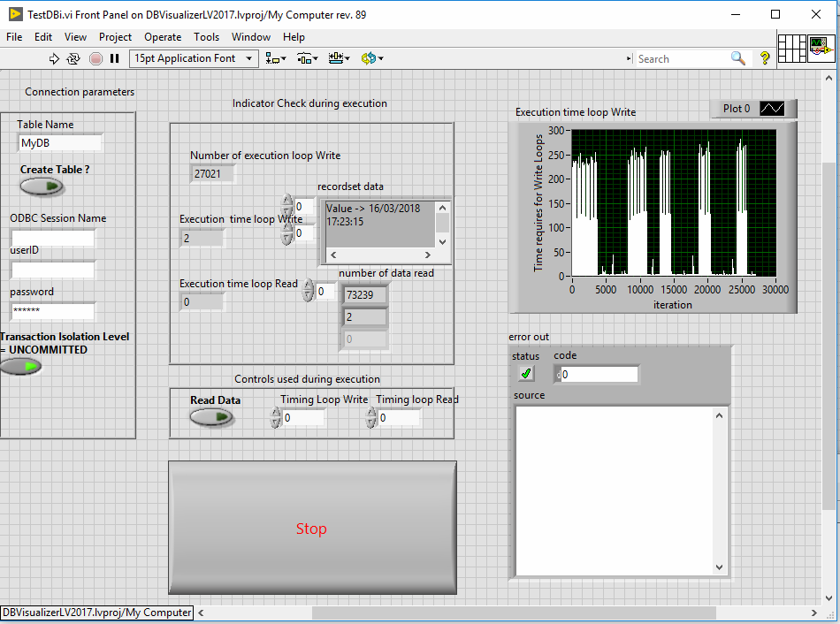
Task: Click the VI icon in the corner
Action: tap(821, 49)
